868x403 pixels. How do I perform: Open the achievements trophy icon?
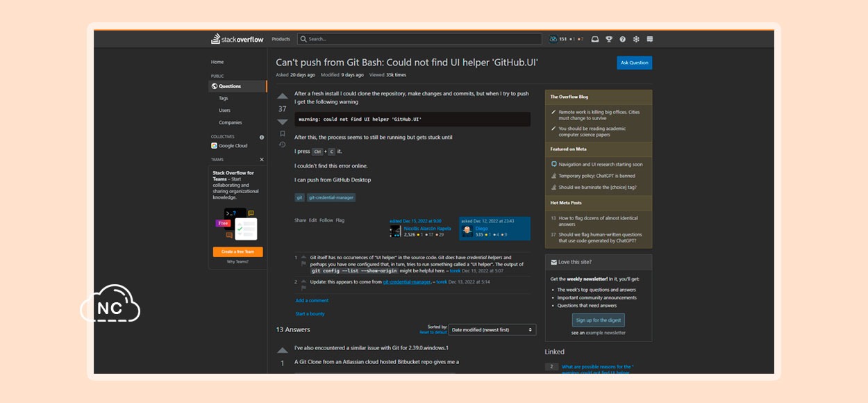(609, 39)
